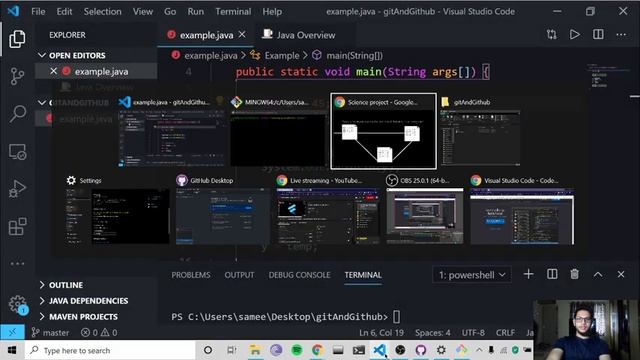Open the Edit menu
This screenshot has width=640, height=360.
(x=64, y=11)
